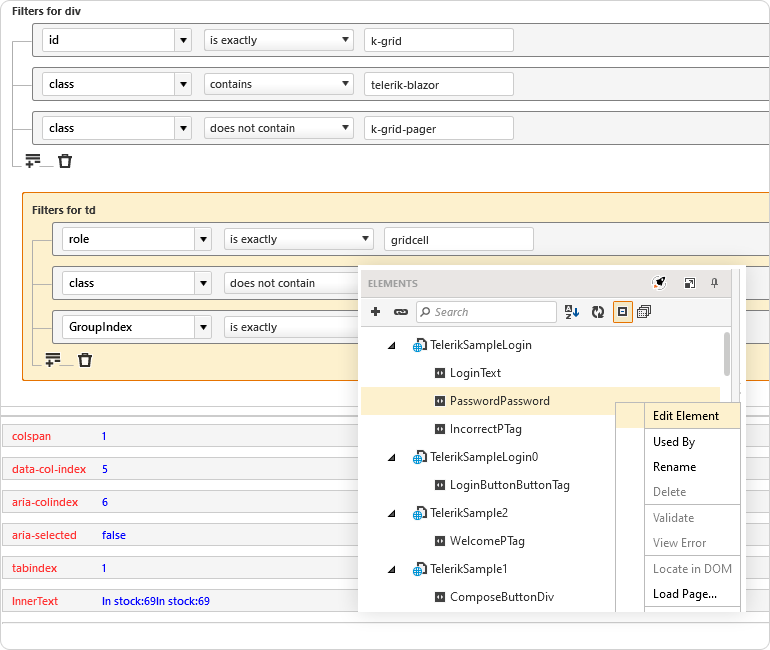Screen dimensions: 770x650
Task: Collapse the TelerikSampleLogin tree node
Action: click(391, 345)
